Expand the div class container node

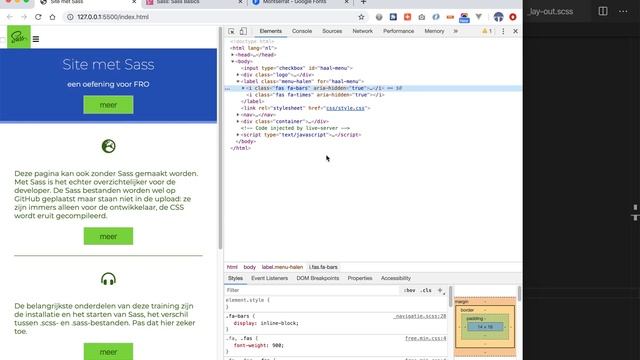[238, 122]
